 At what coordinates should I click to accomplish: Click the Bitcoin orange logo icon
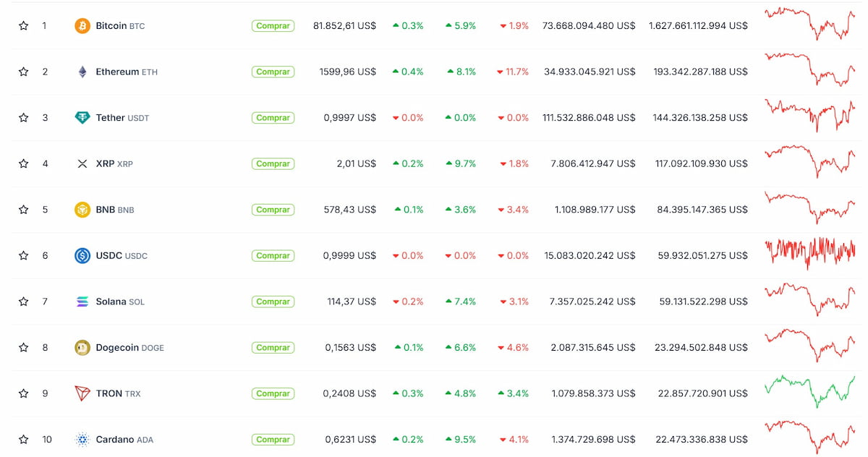click(x=82, y=26)
